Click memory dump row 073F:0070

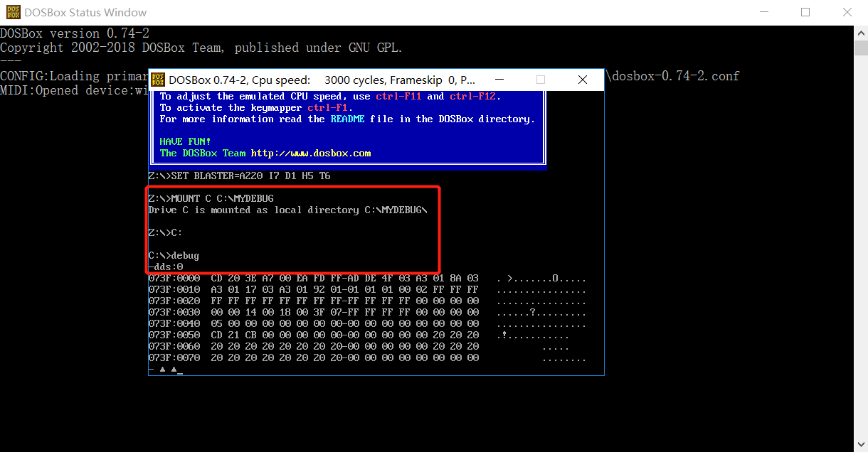tap(367, 357)
